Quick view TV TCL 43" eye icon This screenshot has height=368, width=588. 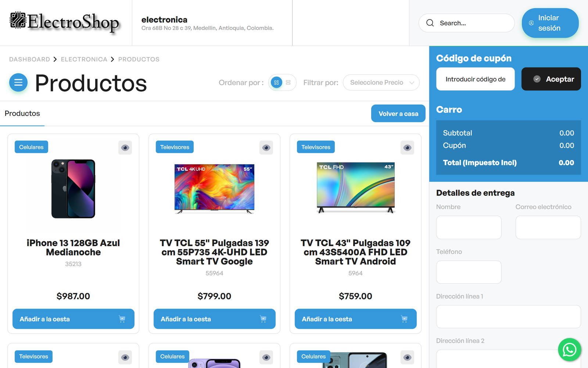[x=408, y=148]
